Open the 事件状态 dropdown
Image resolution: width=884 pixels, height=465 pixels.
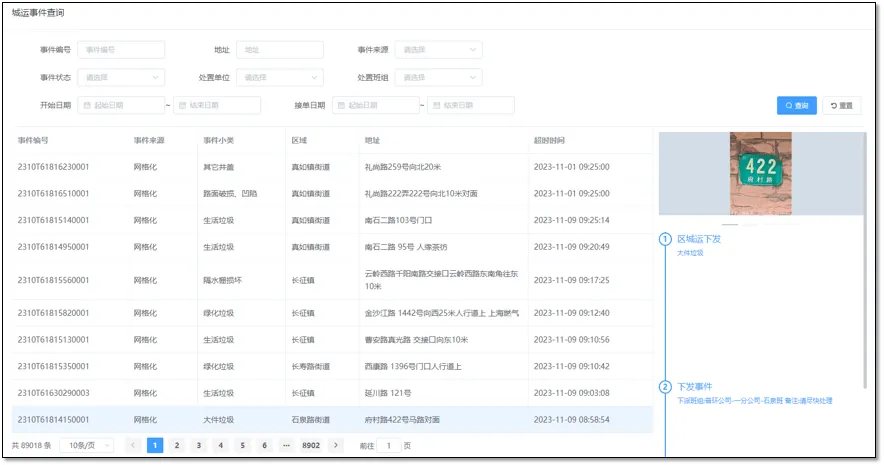(x=121, y=77)
